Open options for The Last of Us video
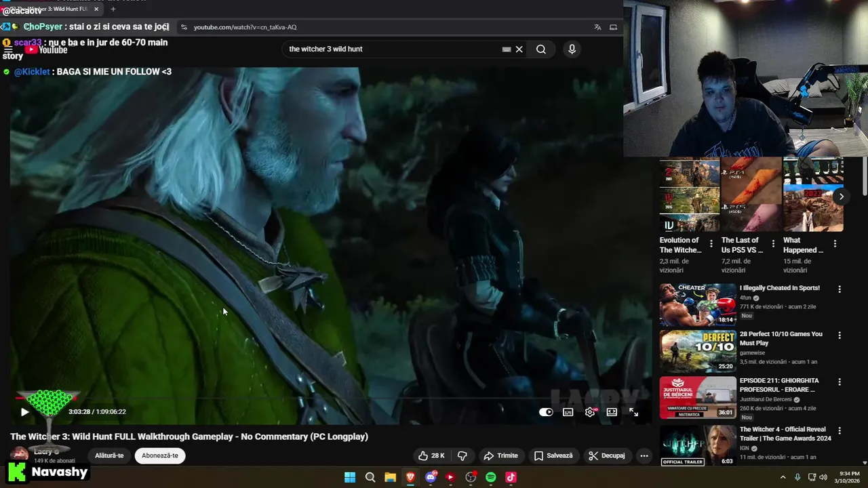The height and width of the screenshot is (488, 868). pos(773,244)
